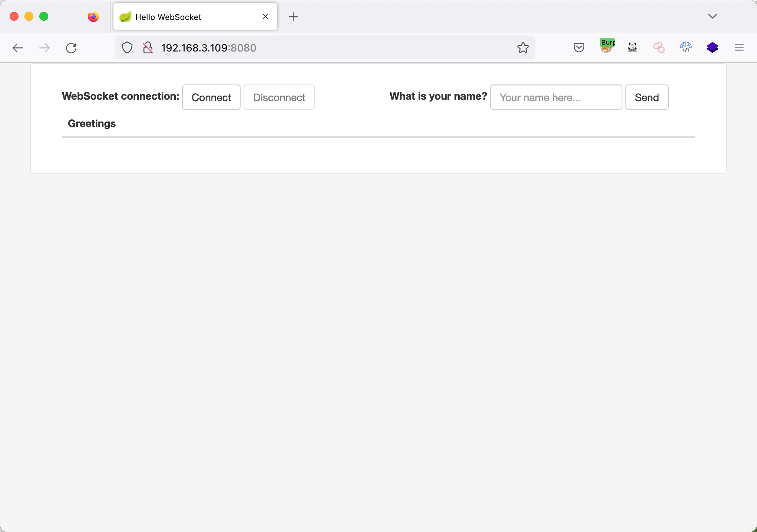Reload the current page
Screen dimensions: 757x532
(x=71, y=48)
